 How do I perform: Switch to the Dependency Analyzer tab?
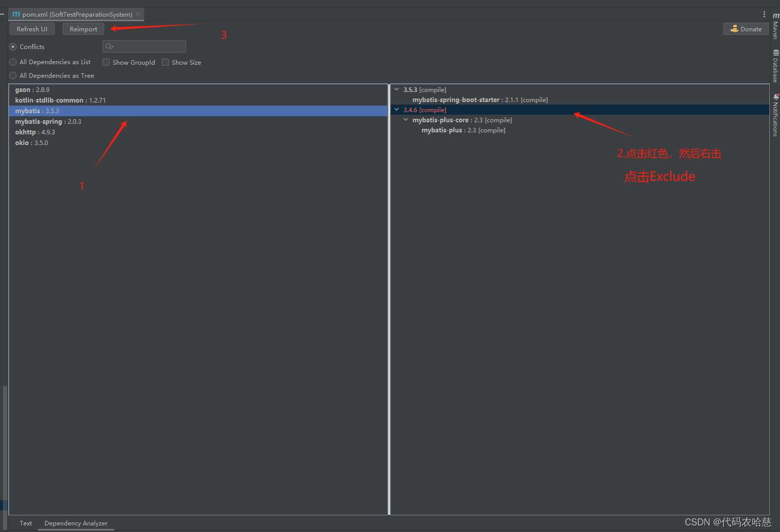pos(76,523)
